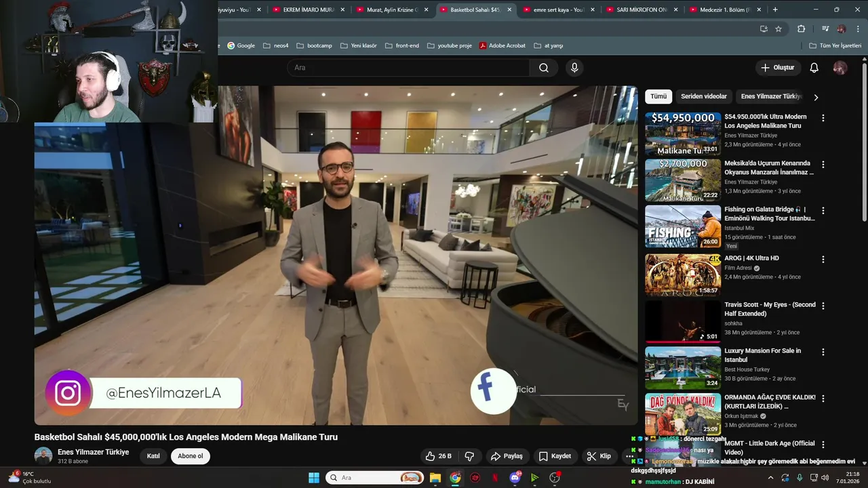
Task: Open Tüm Yer İşaretleri bookmarks folder
Action: click(x=835, y=45)
